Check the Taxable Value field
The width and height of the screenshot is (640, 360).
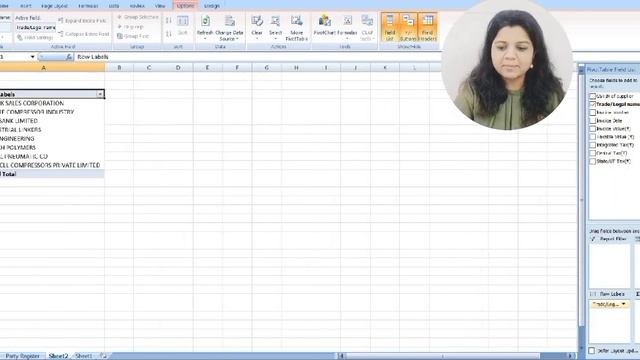tap(592, 137)
